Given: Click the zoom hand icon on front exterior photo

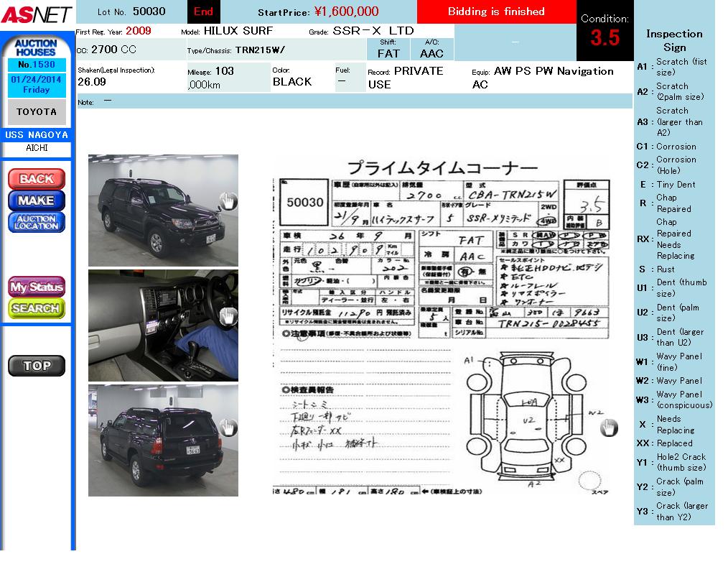Looking at the screenshot, I should click(x=228, y=200).
